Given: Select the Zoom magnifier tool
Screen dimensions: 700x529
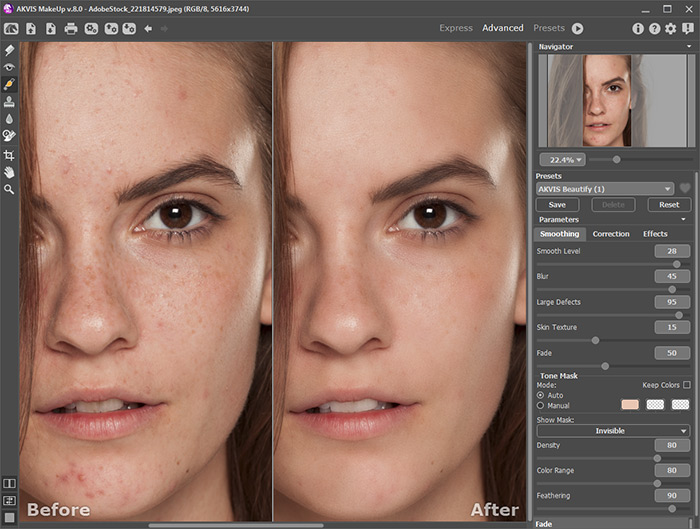Looking at the screenshot, I should click(x=9, y=189).
